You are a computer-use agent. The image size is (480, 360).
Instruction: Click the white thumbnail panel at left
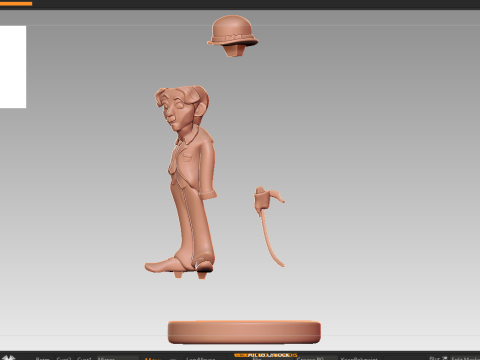[x=13, y=67]
